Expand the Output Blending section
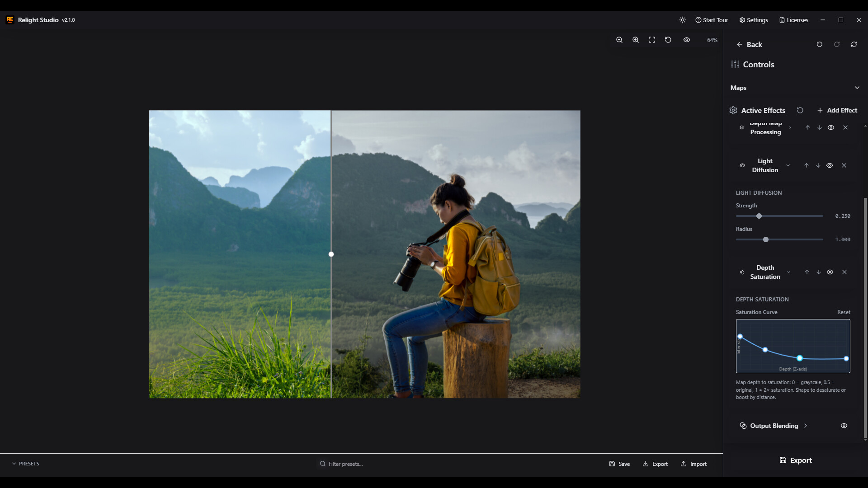 [806, 426]
